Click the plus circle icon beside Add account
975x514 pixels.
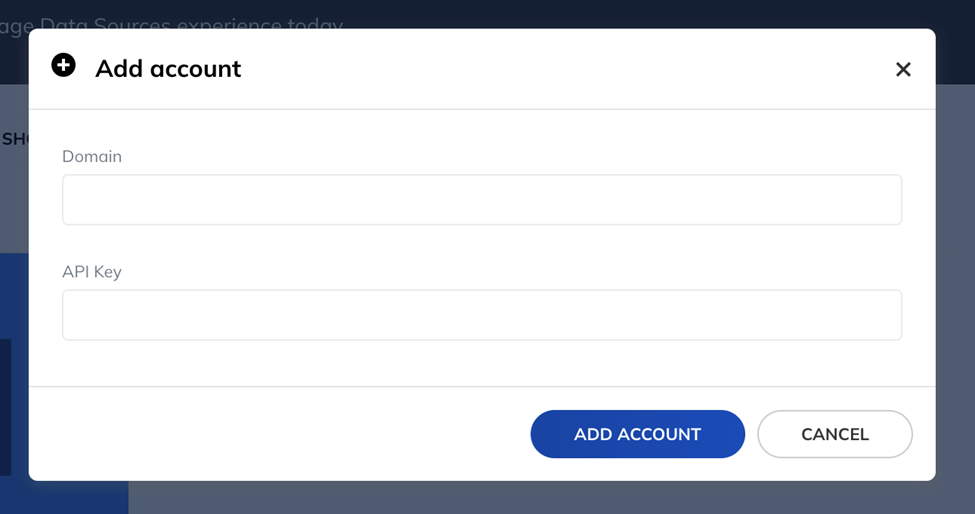click(63, 65)
